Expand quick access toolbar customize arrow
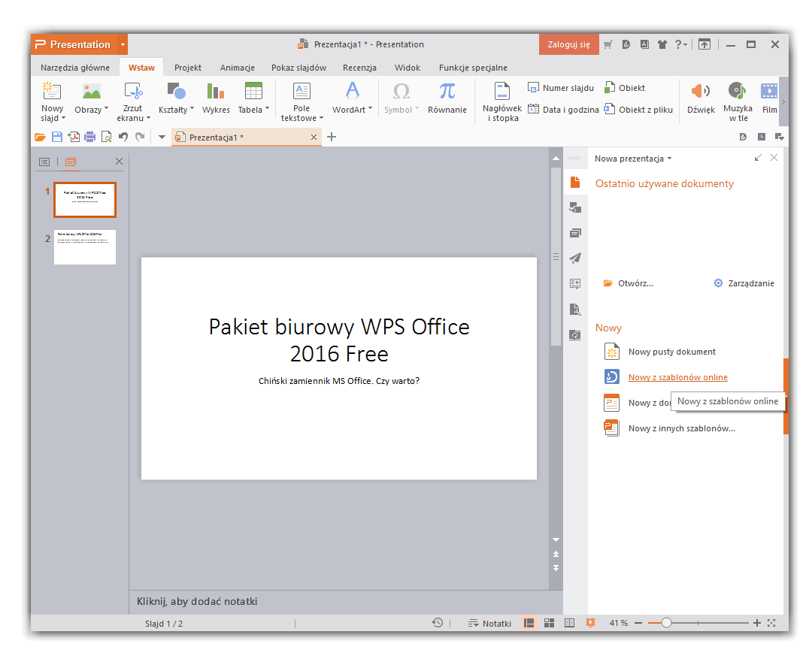 coord(162,138)
